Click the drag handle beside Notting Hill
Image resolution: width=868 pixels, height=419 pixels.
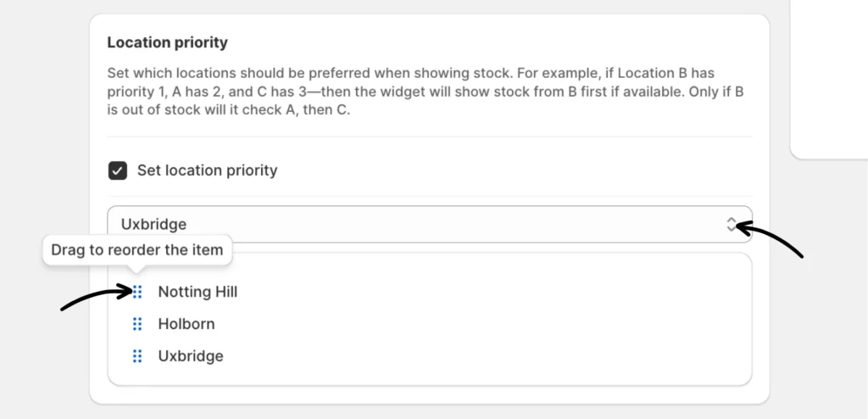(137, 292)
